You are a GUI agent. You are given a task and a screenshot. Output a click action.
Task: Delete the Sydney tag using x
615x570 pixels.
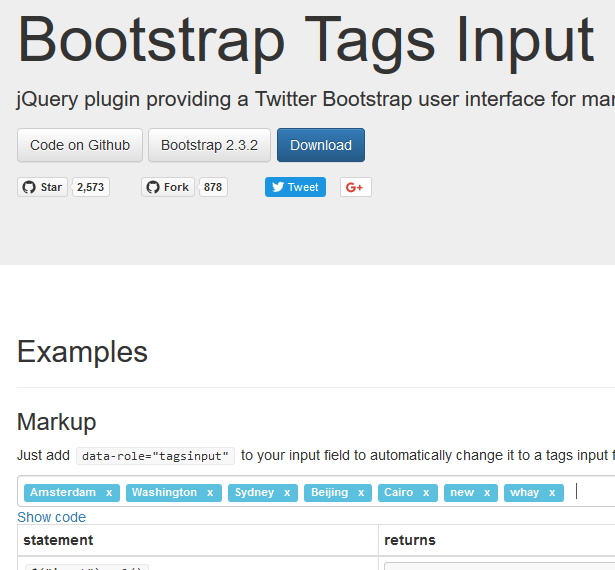(x=287, y=493)
